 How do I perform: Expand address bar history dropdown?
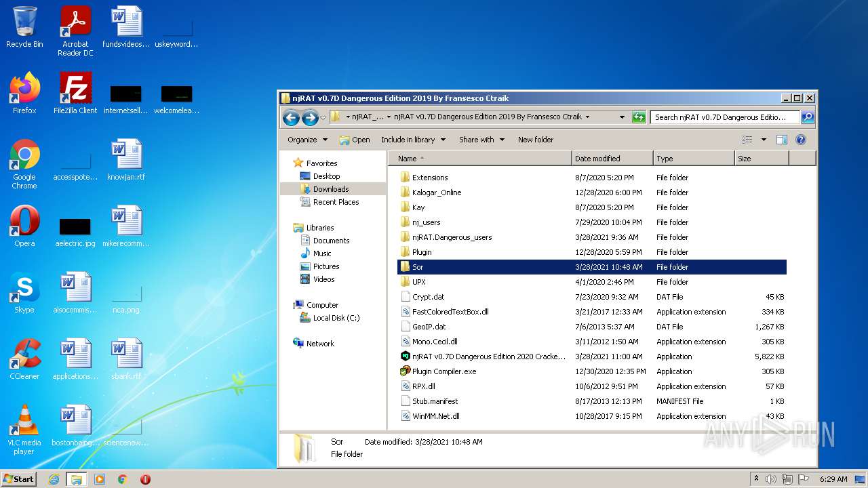click(x=622, y=117)
